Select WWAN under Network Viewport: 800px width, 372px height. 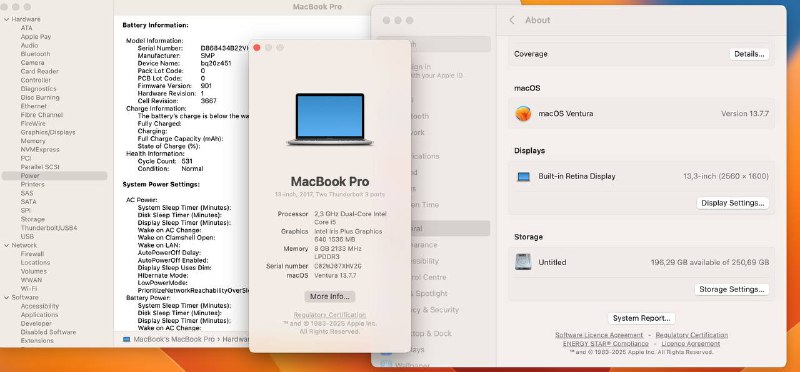point(31,280)
